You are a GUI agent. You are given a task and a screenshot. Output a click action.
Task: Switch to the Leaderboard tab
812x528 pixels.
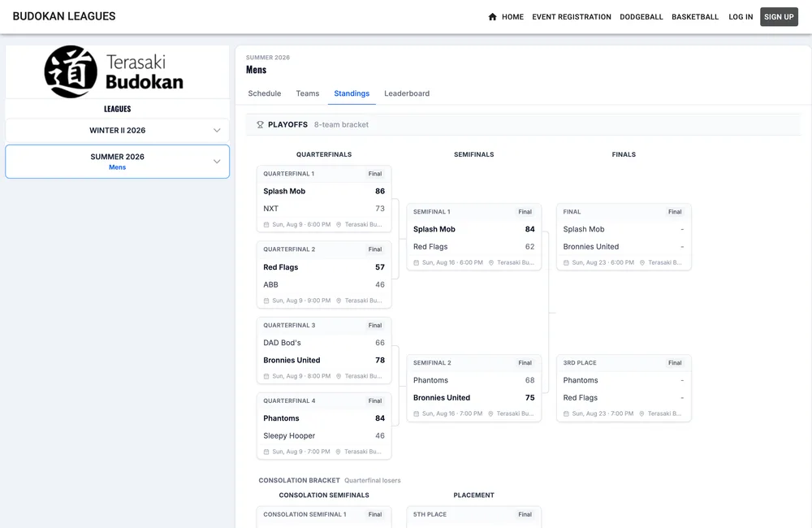(x=407, y=93)
